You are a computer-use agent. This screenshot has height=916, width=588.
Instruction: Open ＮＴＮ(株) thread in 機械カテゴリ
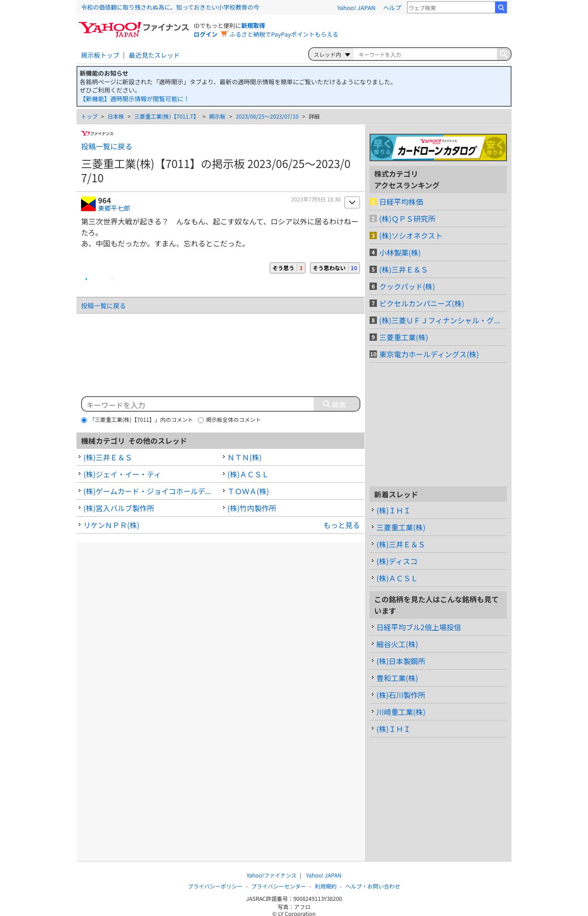[245, 458]
